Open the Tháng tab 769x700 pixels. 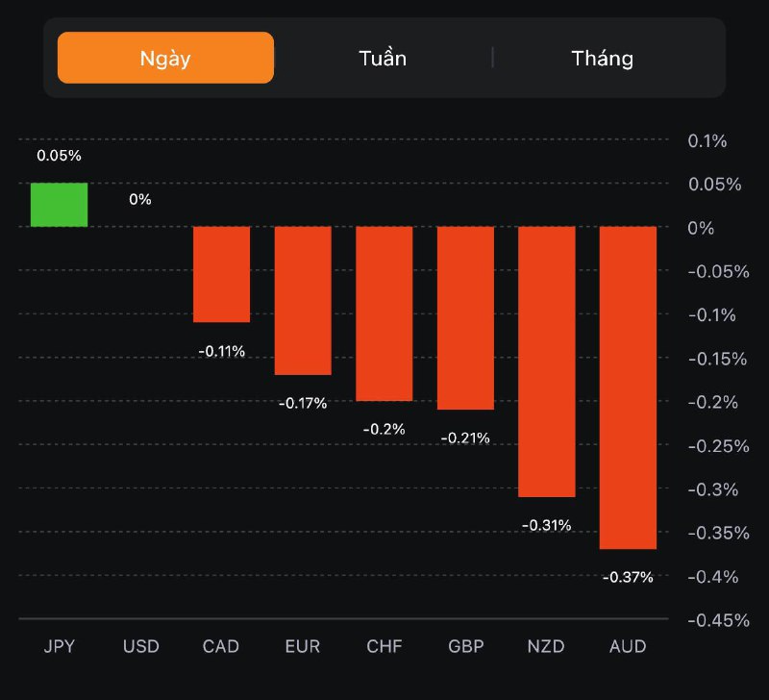pos(602,58)
